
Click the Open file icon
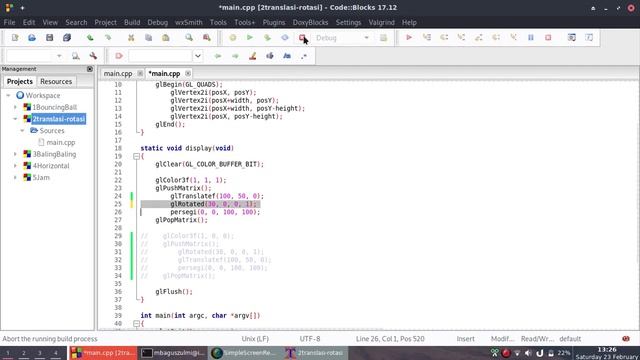32,38
